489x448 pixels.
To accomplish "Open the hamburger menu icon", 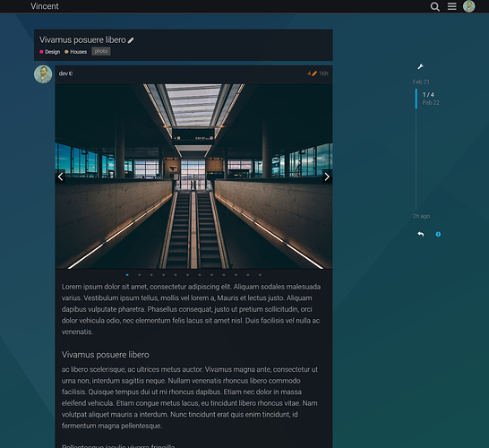I will tap(452, 6).
